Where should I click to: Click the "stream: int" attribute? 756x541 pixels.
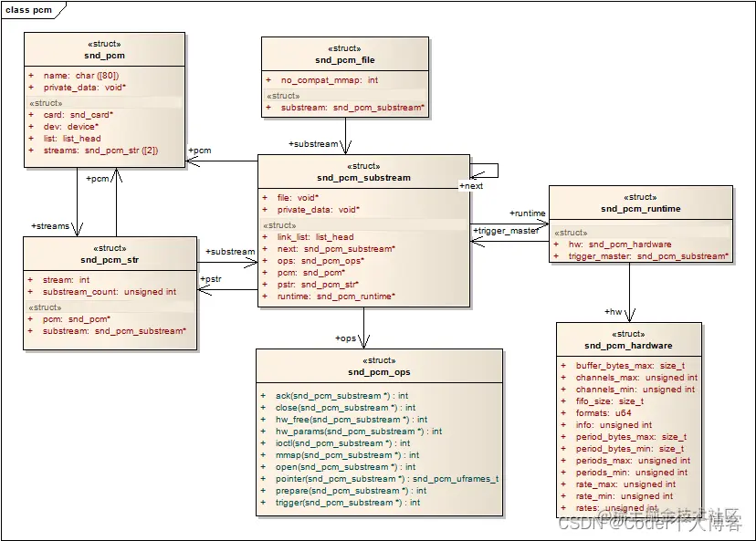coord(66,280)
